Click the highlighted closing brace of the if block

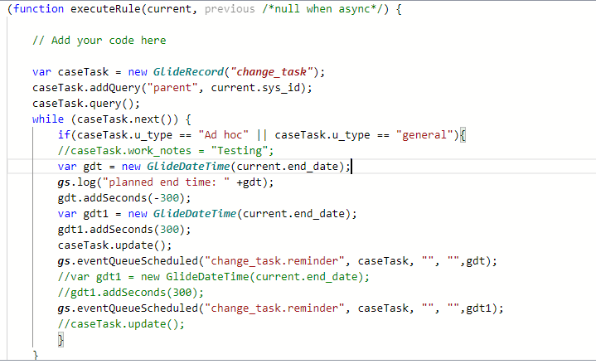[61, 340]
